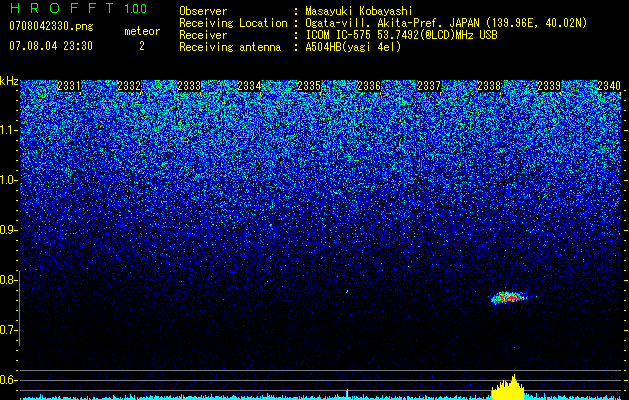Image resolution: width=629 pixels, height=400 pixels.
Task: Click time marker 2333
Action: (x=189, y=86)
